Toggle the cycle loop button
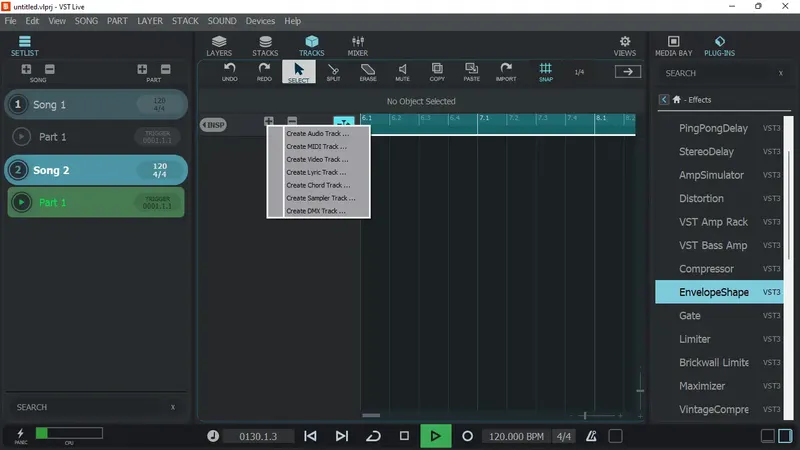This screenshot has height=450, width=800. [373, 436]
